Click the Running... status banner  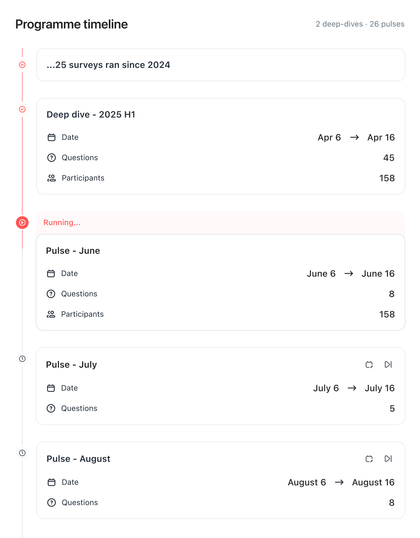pos(221,223)
